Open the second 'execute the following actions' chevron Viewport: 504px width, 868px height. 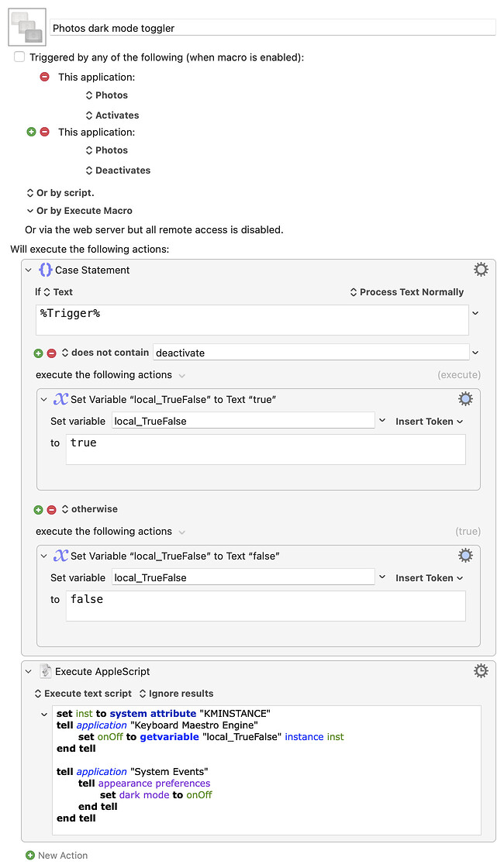pos(181,532)
